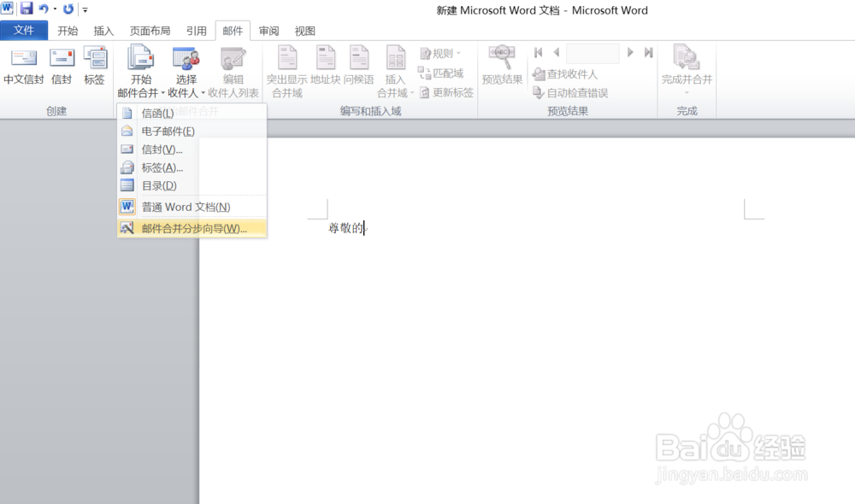Insert an 地址块
855x504 pixels.
[326, 66]
